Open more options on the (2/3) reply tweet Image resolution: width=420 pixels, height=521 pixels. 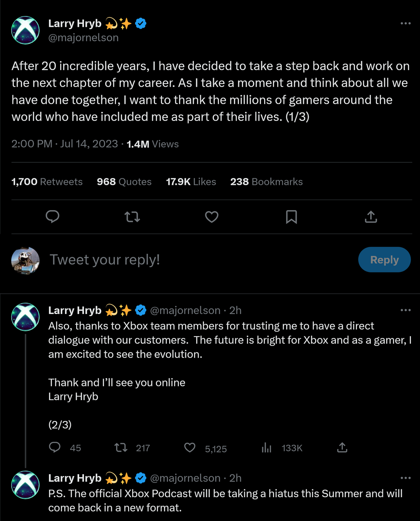point(405,310)
